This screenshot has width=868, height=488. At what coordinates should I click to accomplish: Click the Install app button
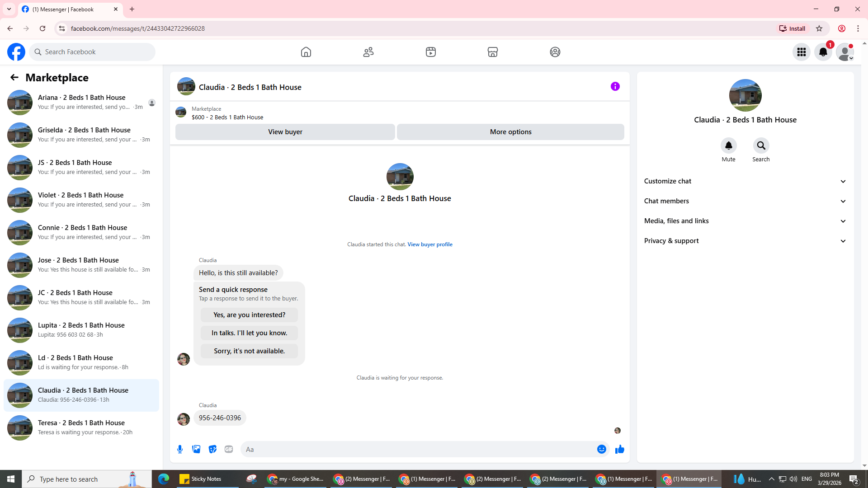pyautogui.click(x=793, y=28)
